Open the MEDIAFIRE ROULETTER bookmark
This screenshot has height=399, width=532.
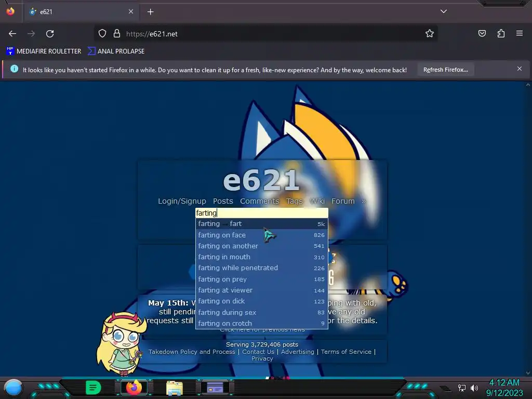[44, 51]
